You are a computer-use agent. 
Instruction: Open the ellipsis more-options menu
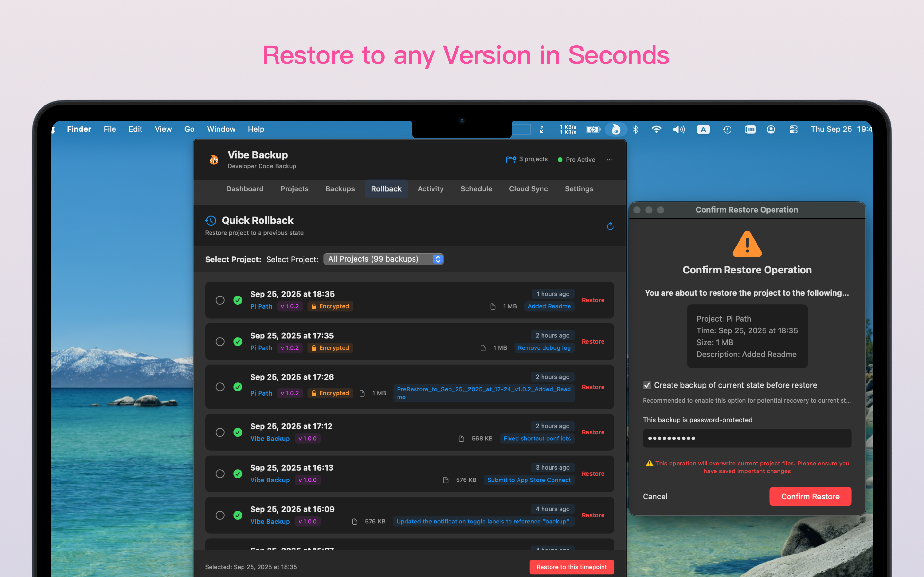(609, 160)
